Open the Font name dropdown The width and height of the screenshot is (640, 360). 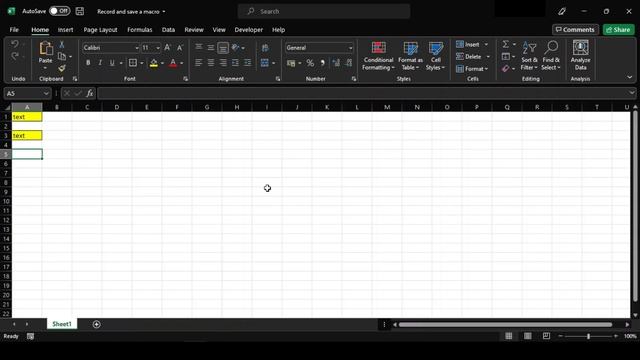point(137,48)
